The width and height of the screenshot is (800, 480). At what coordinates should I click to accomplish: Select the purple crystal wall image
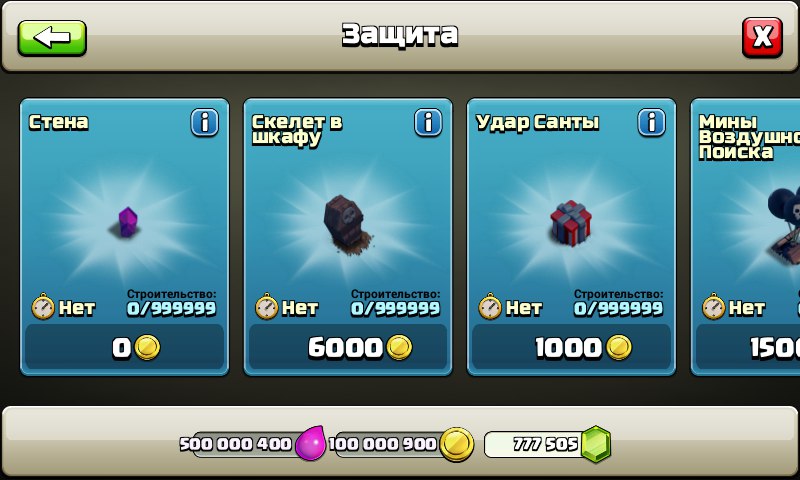pyautogui.click(x=126, y=222)
